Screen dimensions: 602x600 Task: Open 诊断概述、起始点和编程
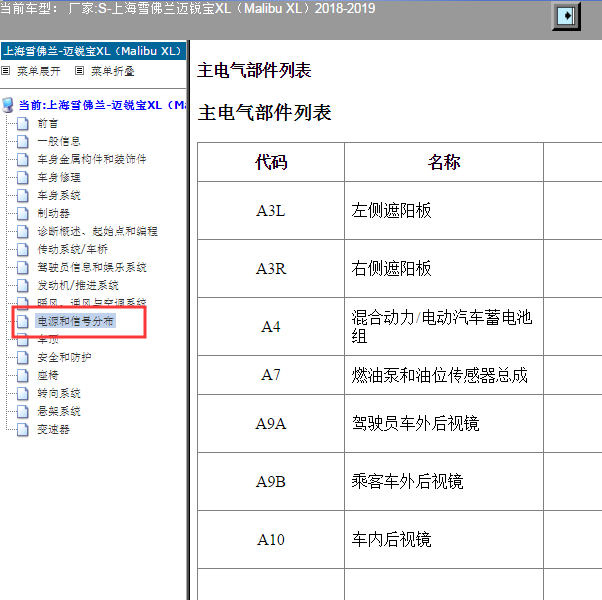coord(98,231)
